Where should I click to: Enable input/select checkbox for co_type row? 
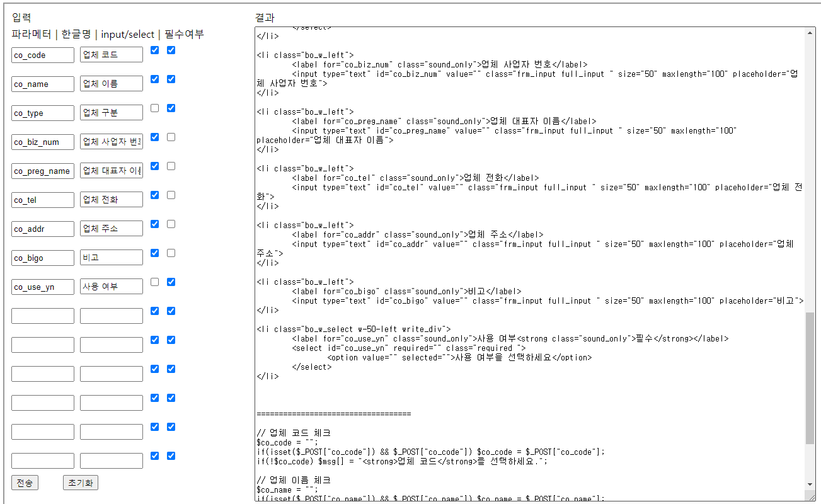pos(154,108)
